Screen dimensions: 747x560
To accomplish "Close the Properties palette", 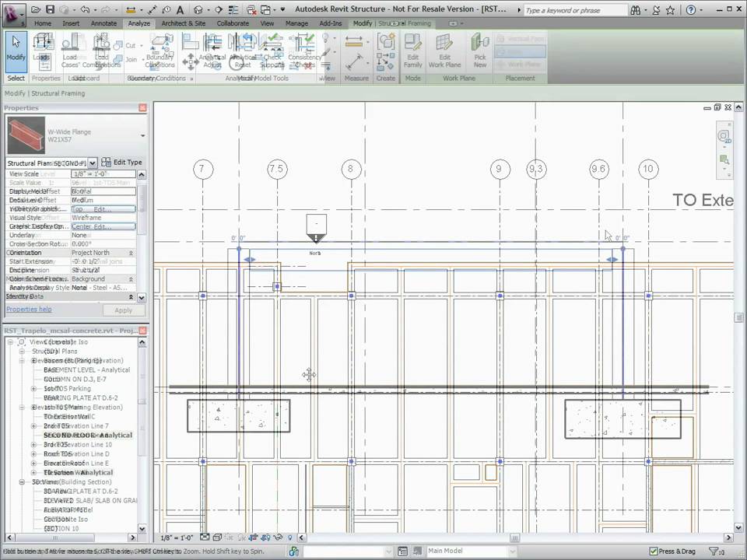I will 142,108.
